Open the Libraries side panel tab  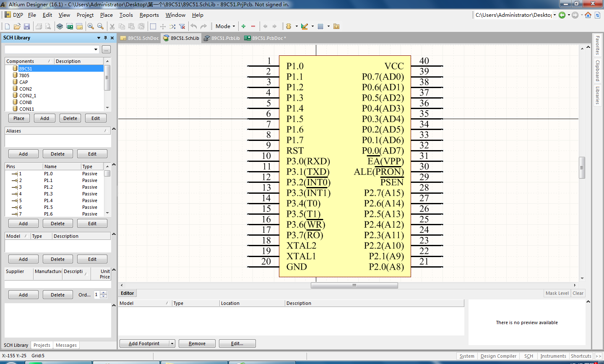pyautogui.click(x=598, y=95)
